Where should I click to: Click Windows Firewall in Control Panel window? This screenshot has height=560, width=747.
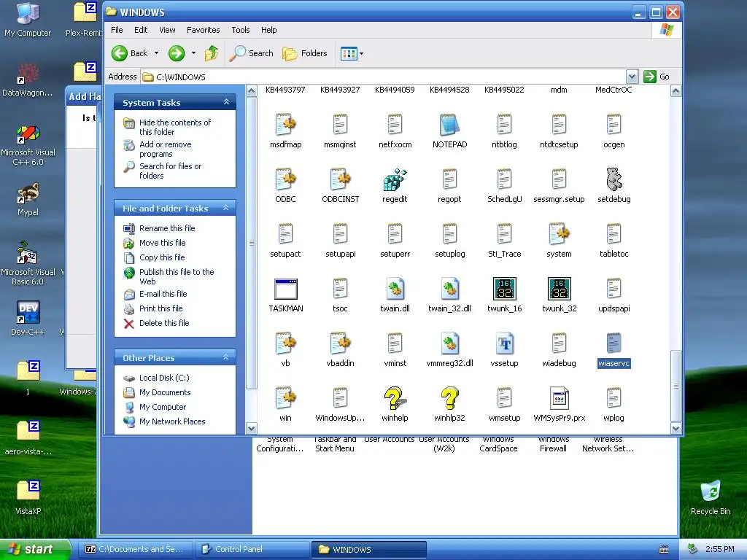[553, 444]
